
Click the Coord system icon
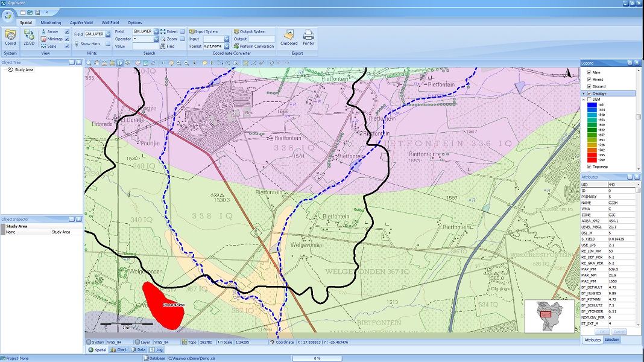pyautogui.click(x=10, y=37)
